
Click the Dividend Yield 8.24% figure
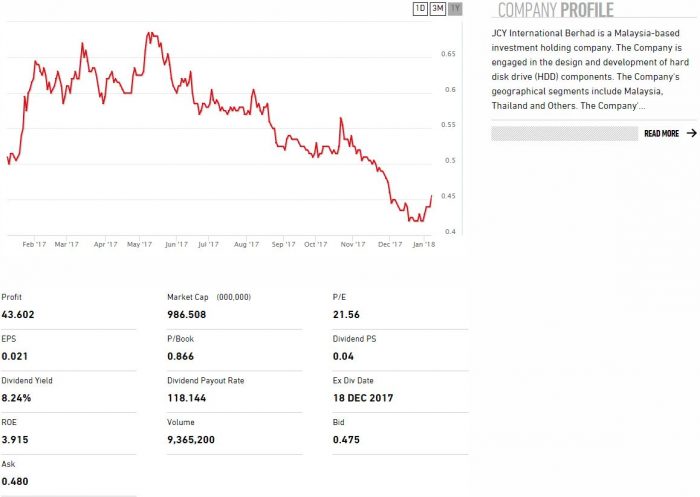(18, 398)
